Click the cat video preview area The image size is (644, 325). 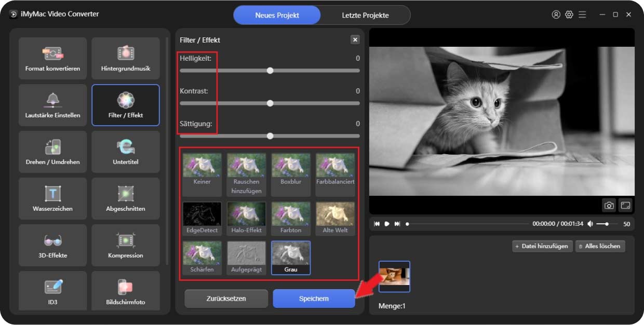pyautogui.click(x=502, y=121)
